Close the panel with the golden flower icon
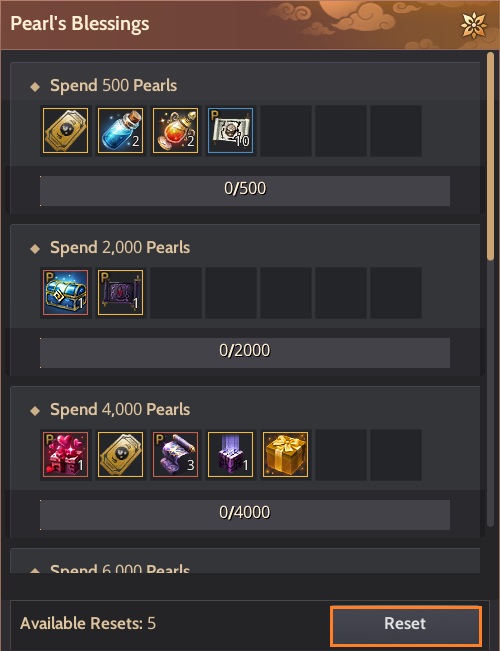 pyautogui.click(x=474, y=25)
